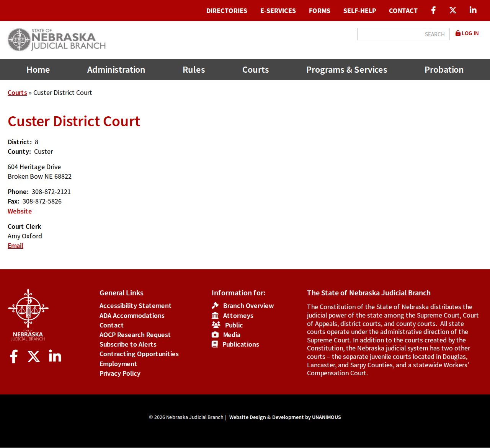Open E-SERVICES in the top bar

pos(278,11)
